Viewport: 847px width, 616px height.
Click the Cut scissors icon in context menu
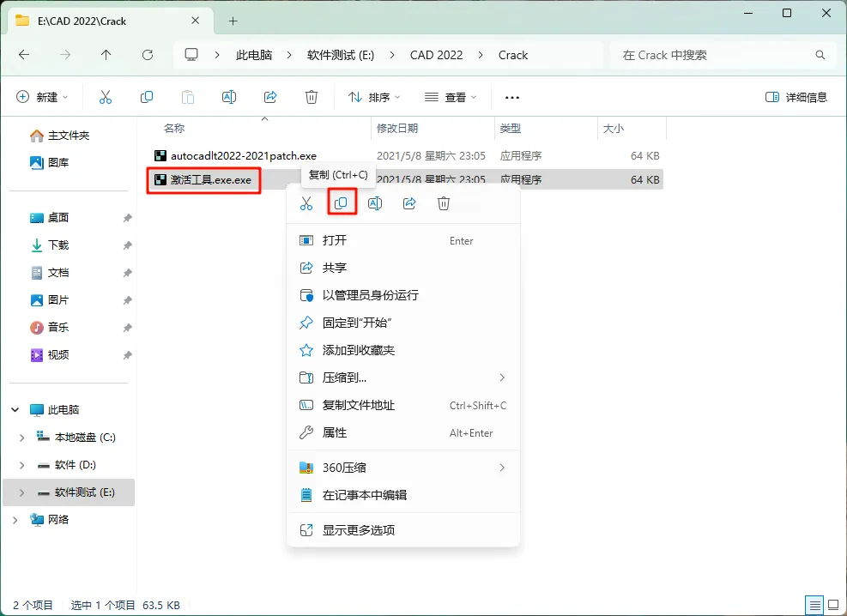[x=306, y=203]
